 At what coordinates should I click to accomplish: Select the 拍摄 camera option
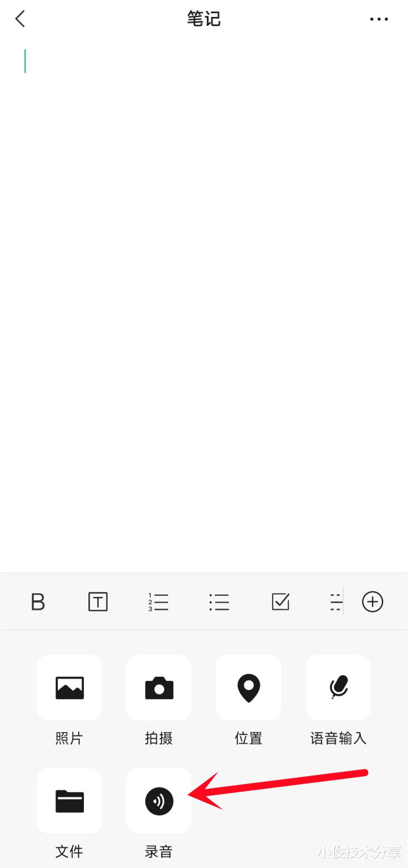[x=159, y=688]
